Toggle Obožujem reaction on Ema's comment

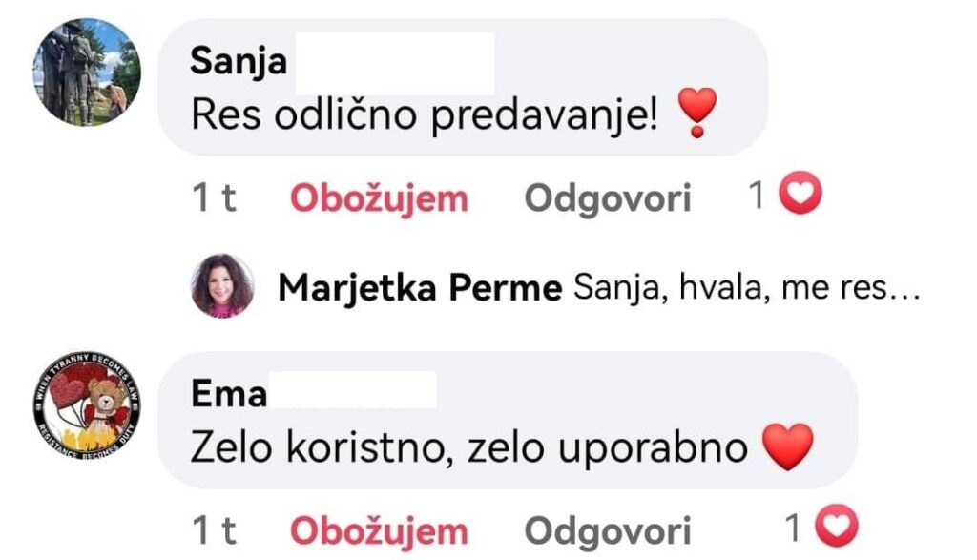(x=379, y=530)
